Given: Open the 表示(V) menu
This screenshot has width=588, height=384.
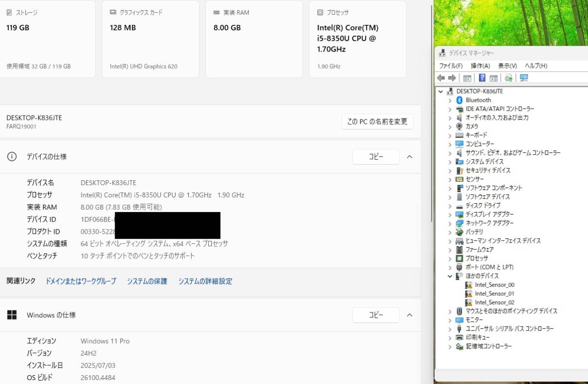Looking at the screenshot, I should (x=508, y=66).
